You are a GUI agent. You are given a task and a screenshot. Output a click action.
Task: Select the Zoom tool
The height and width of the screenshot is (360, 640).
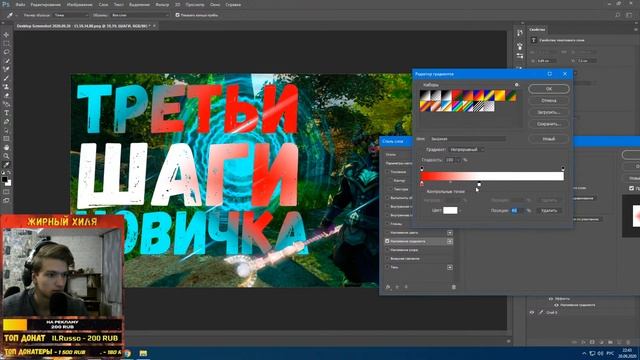coord(6,156)
